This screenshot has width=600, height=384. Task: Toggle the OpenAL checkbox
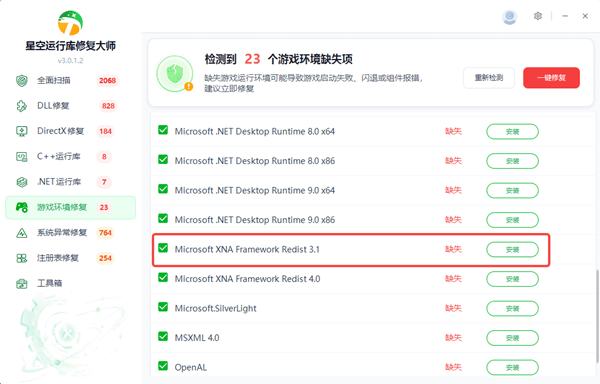(163, 366)
